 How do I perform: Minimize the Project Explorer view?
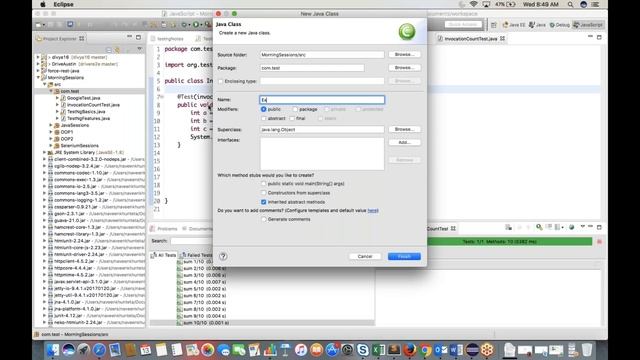[129, 37]
